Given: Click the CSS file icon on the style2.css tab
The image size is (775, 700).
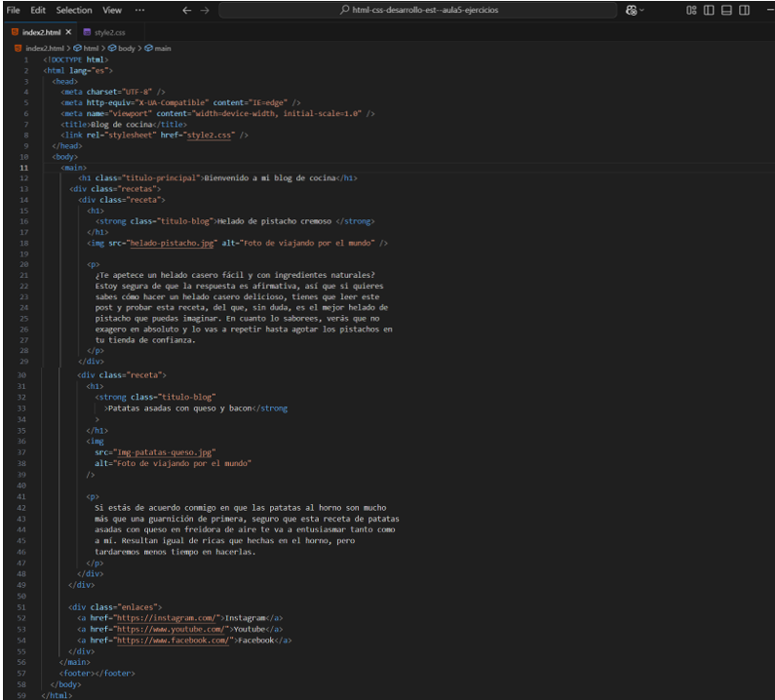Looking at the screenshot, I should tap(87, 32).
